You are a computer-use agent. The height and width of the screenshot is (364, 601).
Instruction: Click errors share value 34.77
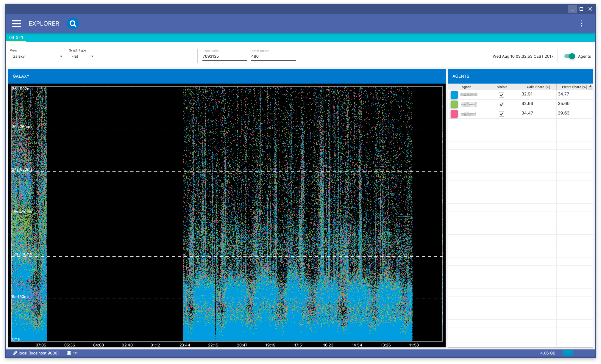click(563, 94)
